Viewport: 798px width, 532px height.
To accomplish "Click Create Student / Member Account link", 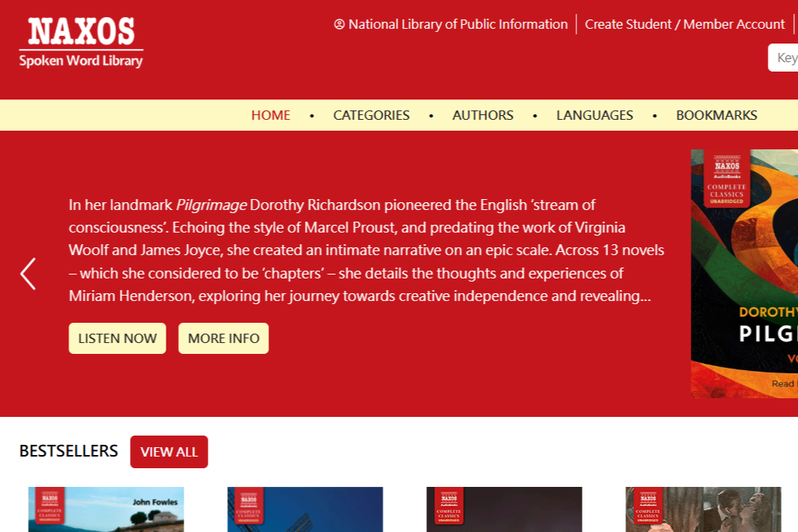I will [x=684, y=24].
